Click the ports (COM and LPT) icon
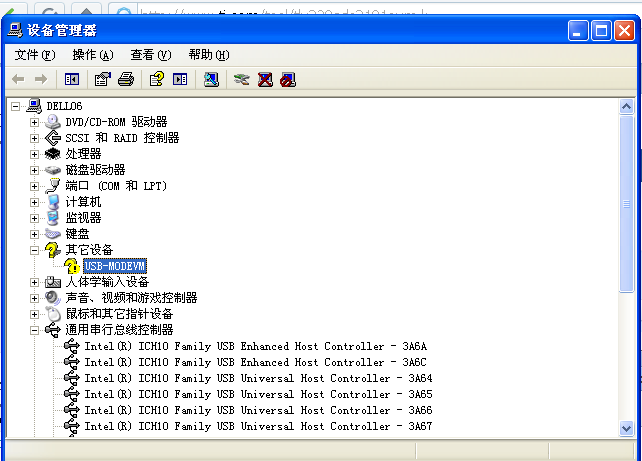The image size is (642, 461). 53,186
